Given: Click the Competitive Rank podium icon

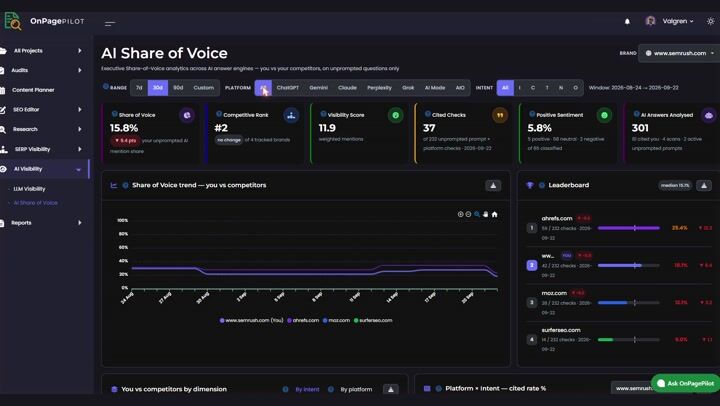Looking at the screenshot, I should 291,115.
